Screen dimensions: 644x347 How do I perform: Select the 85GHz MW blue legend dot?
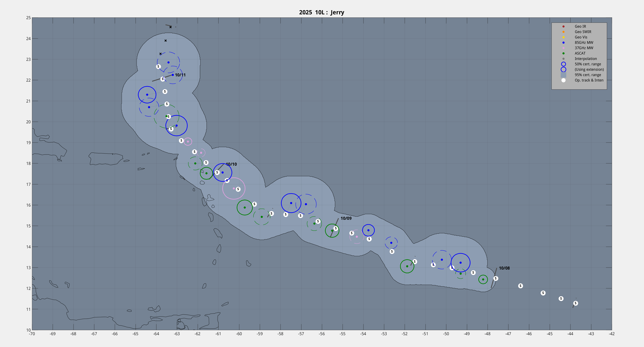[x=563, y=43]
